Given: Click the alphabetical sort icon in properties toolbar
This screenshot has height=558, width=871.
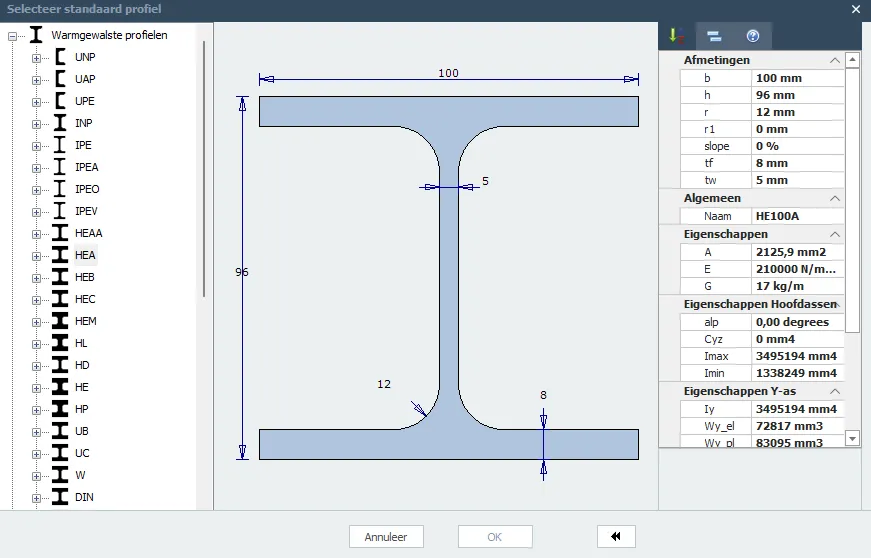Looking at the screenshot, I should (677, 36).
